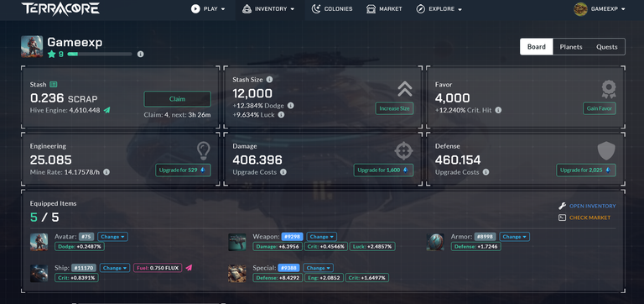Switch to the Planets tab
644x304 pixels.
(x=571, y=47)
